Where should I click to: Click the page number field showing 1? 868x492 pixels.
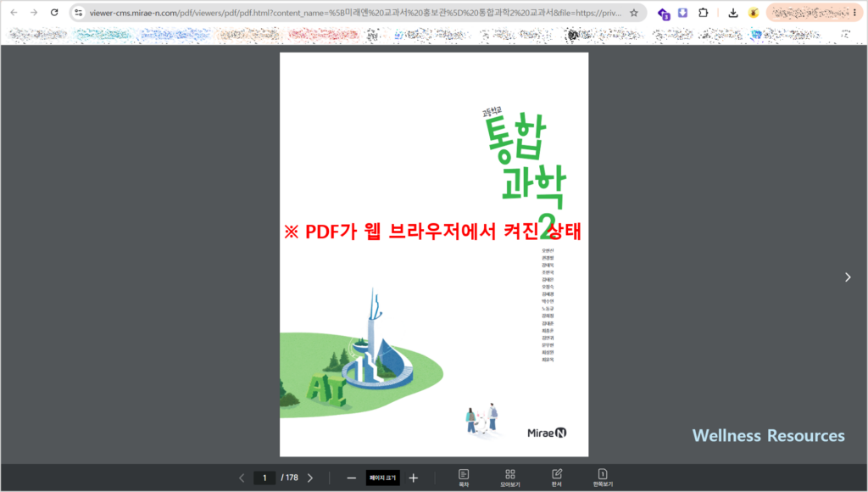264,478
